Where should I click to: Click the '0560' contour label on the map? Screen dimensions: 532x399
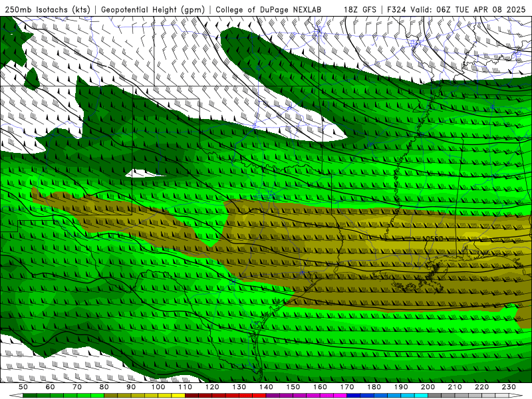point(434,239)
